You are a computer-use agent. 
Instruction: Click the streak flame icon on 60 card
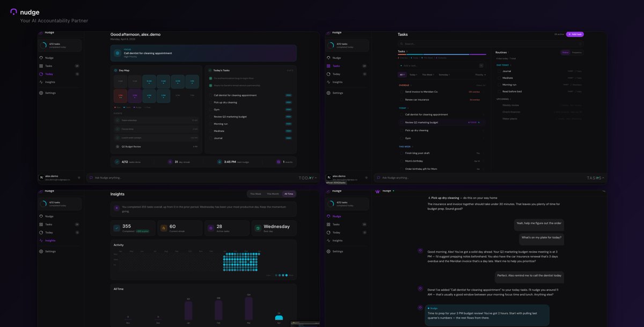pyautogui.click(x=164, y=228)
